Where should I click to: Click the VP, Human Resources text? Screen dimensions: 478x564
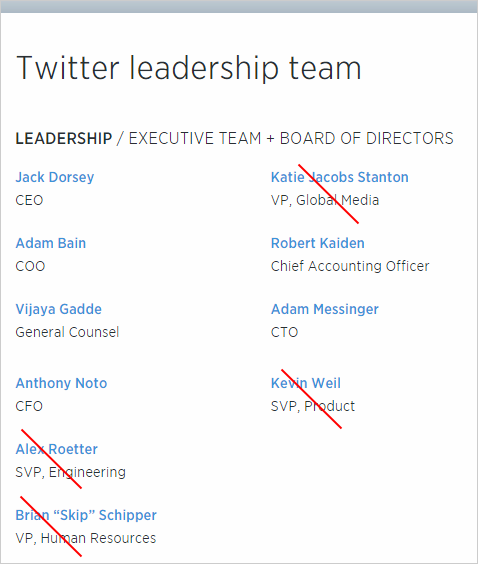tap(86, 538)
